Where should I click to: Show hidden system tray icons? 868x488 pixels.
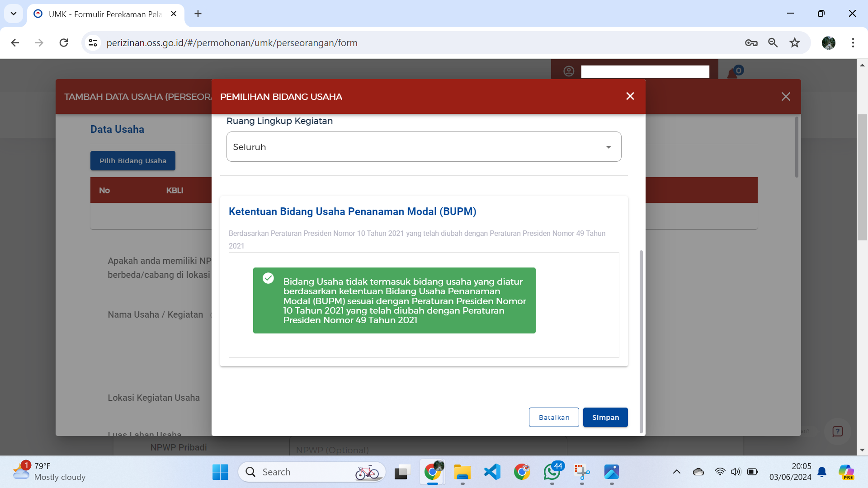[x=677, y=472]
